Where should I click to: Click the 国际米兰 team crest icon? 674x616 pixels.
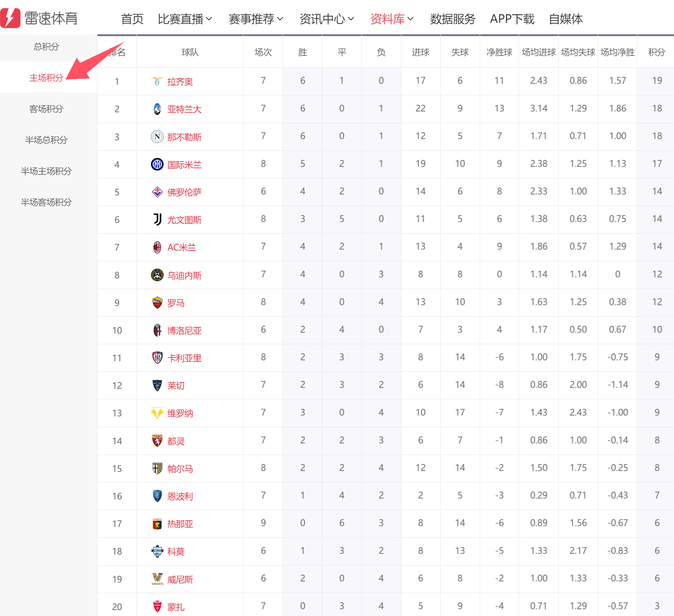coord(157,164)
